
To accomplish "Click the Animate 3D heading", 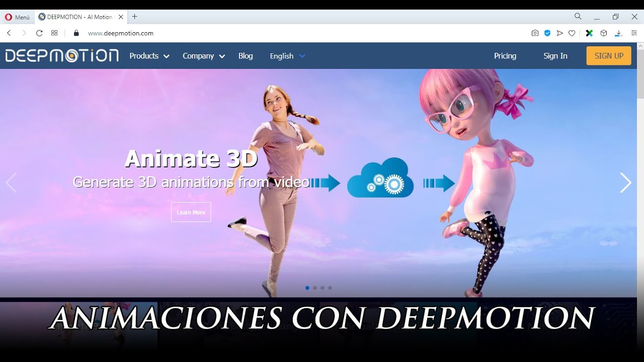I will [x=191, y=159].
